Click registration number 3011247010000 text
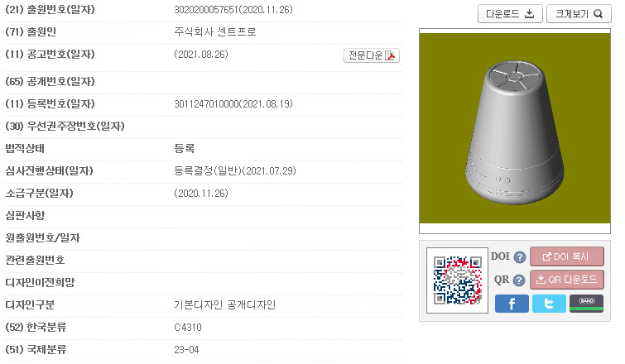Viewport: 625px width, 364px height. tap(206, 104)
